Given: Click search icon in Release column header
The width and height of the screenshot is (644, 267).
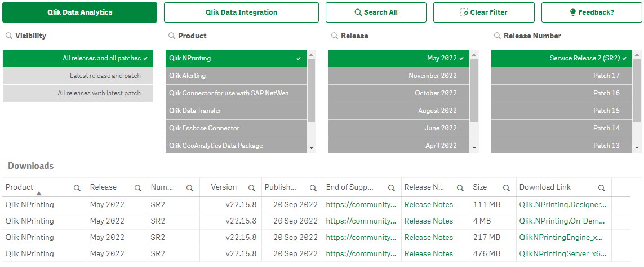Looking at the screenshot, I should click(138, 188).
